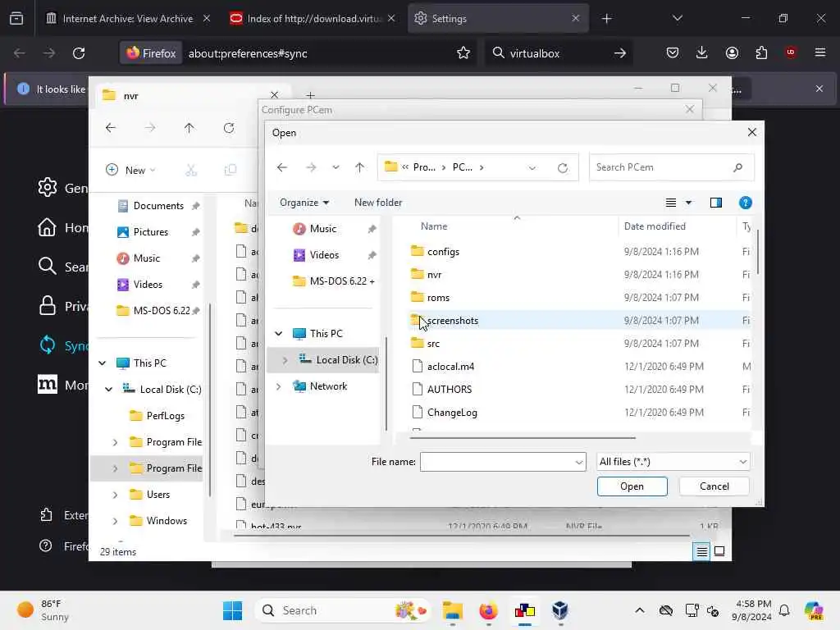
Task: Expand the address path history dropdown
Action: point(532,167)
